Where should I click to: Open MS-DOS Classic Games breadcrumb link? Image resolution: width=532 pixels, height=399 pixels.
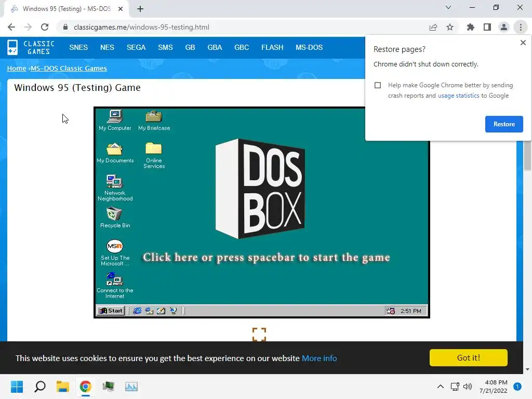coord(69,68)
